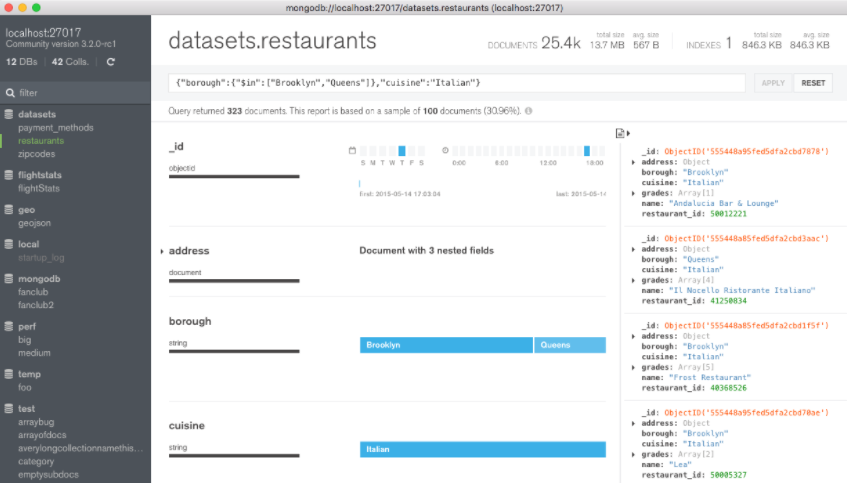Open the payment_methods collection
This screenshot has width=847, height=483.
point(56,128)
